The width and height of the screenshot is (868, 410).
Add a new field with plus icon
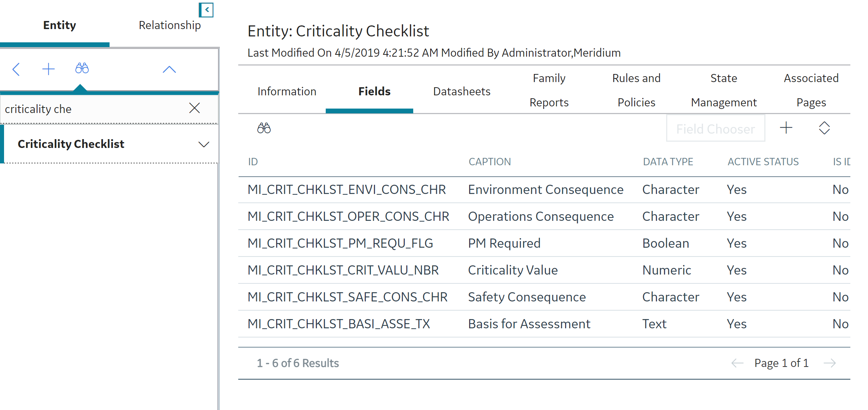coord(786,128)
